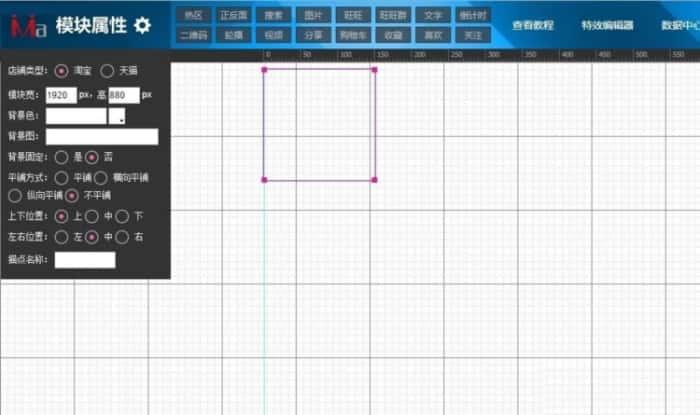The height and width of the screenshot is (415, 700).
Task: Open the 背景色 color picker dropdown
Action: (x=121, y=117)
